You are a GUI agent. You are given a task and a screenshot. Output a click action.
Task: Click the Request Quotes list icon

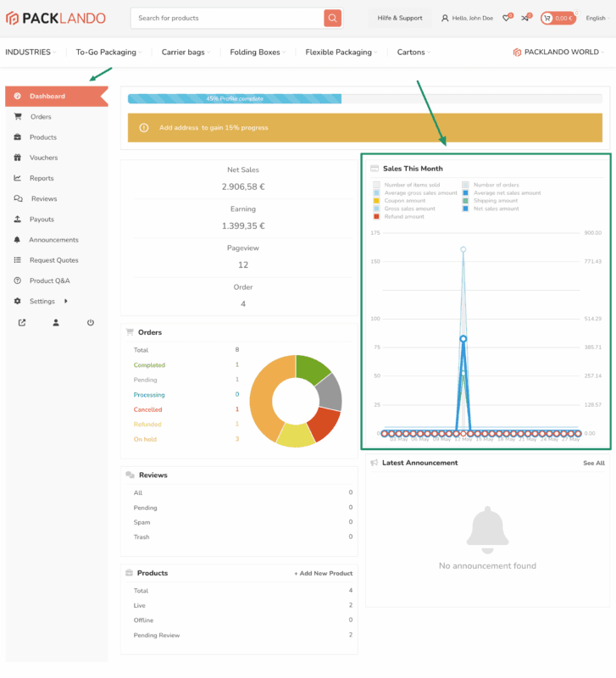point(17,260)
